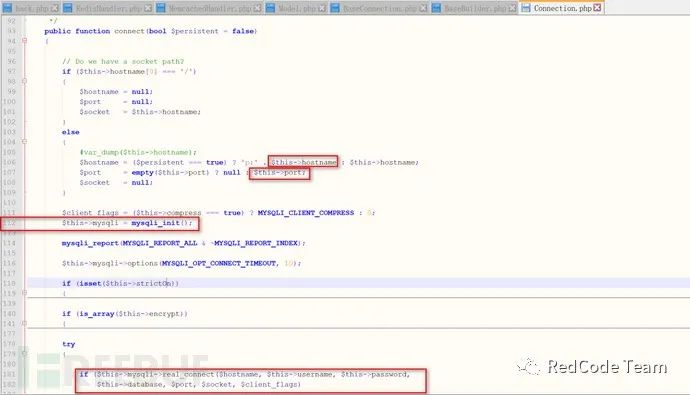Screen dimensions: 690x395
Task: Close the BaseConnection.php tab
Action: coord(423,8)
